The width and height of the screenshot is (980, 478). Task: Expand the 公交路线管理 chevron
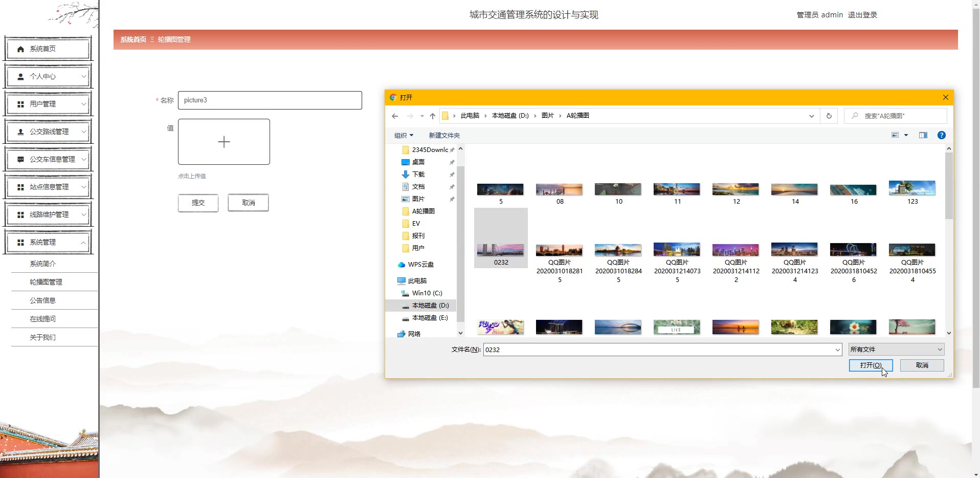coord(84,132)
